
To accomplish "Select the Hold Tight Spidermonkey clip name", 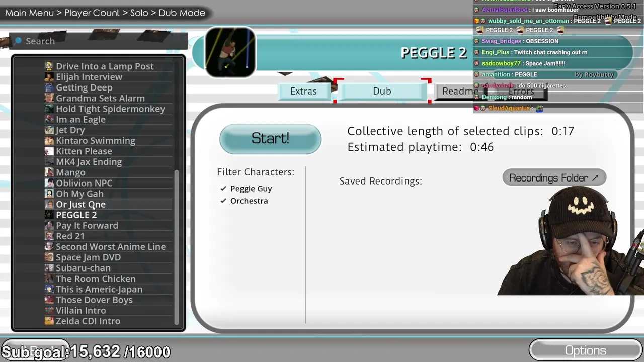I will tap(110, 109).
